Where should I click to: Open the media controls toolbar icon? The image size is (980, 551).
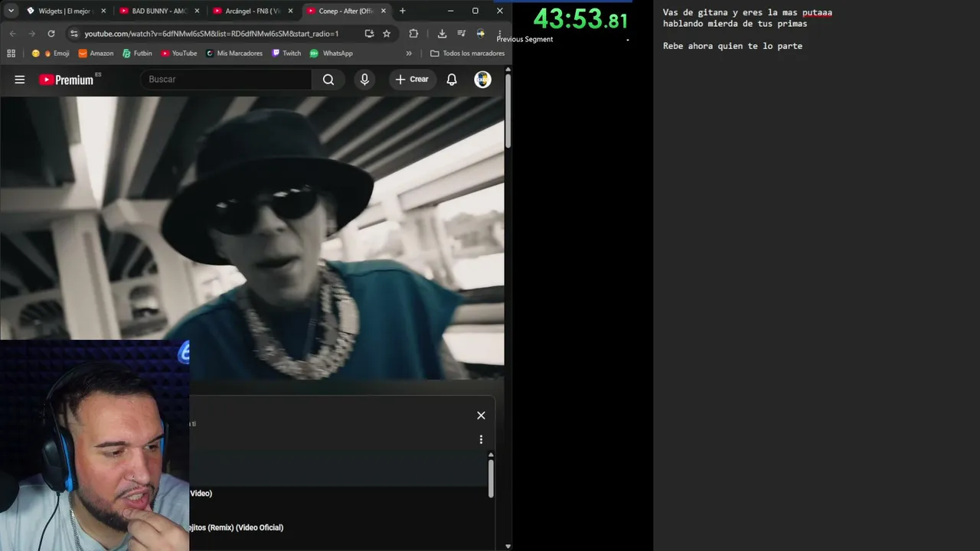tap(461, 34)
